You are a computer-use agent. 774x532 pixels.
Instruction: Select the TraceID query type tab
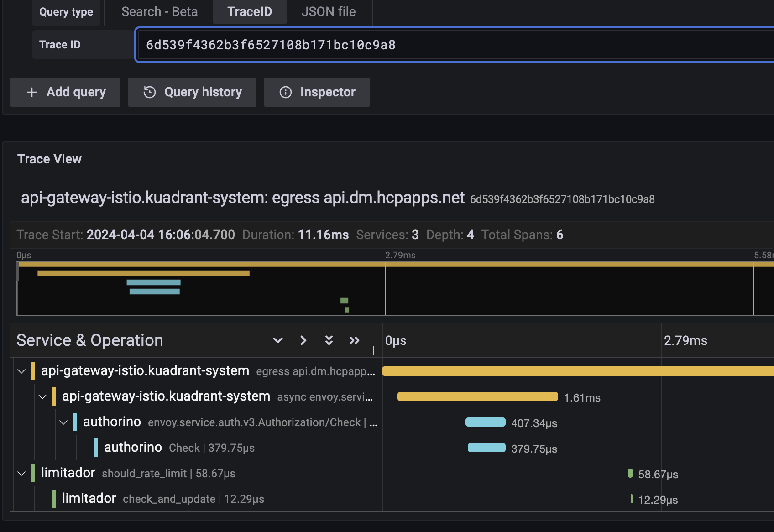pos(250,11)
